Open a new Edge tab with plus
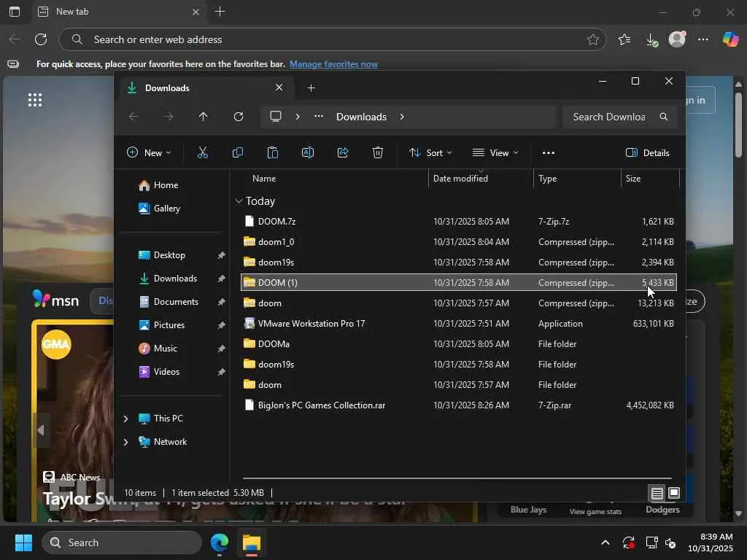This screenshot has width=747, height=560. [220, 12]
